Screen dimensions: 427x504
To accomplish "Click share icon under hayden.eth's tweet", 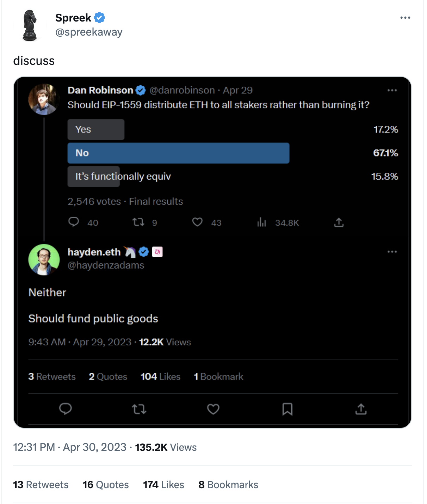I will [361, 409].
